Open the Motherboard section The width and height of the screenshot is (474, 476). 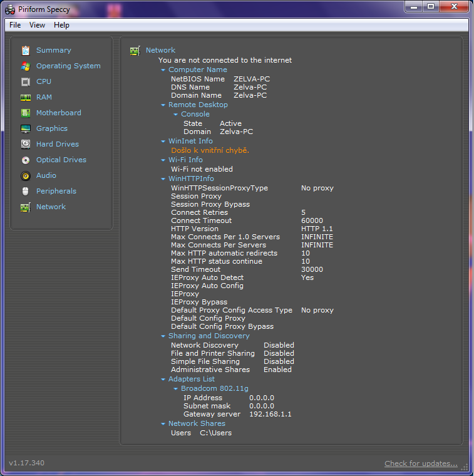point(59,113)
